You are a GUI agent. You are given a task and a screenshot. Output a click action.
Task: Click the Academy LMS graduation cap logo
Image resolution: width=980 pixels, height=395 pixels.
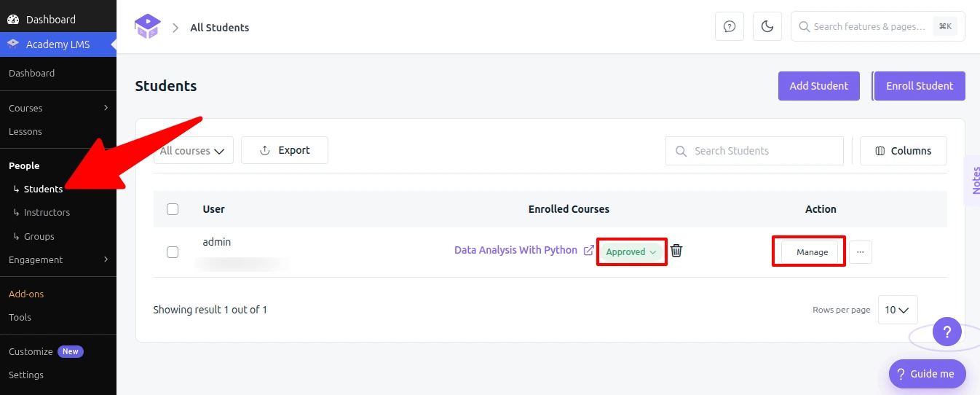(147, 27)
